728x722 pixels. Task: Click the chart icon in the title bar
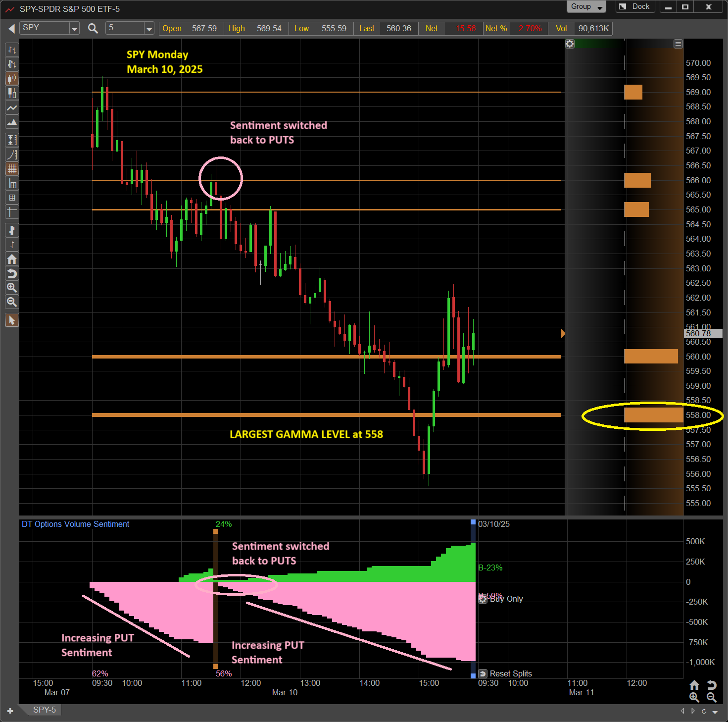point(10,9)
